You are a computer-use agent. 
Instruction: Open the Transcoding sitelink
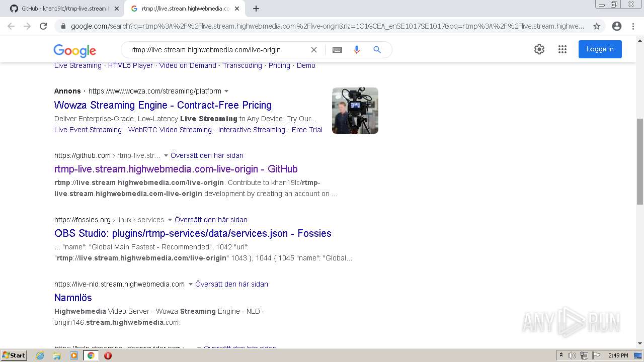tap(243, 65)
